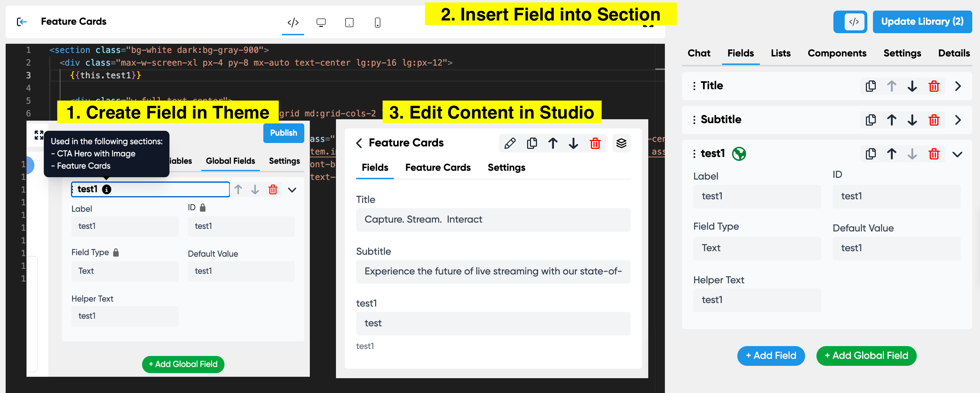
Task: Click the info icon beside test1 name
Action: coord(107,189)
